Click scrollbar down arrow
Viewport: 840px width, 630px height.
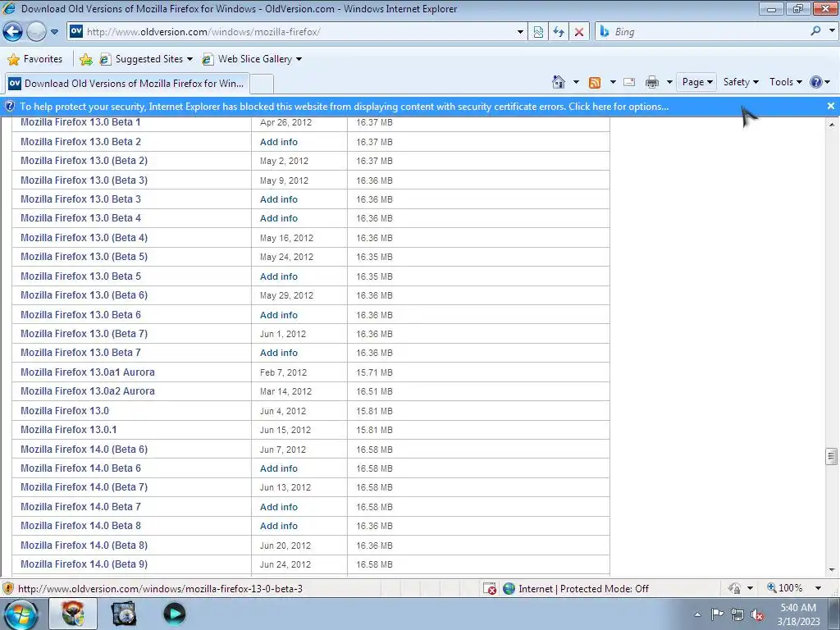[x=831, y=571]
